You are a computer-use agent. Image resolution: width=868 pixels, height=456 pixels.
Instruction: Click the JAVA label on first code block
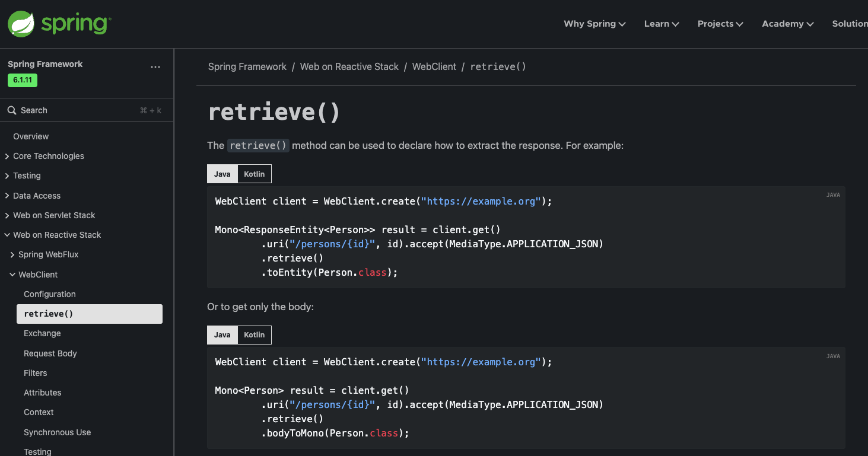(x=833, y=195)
